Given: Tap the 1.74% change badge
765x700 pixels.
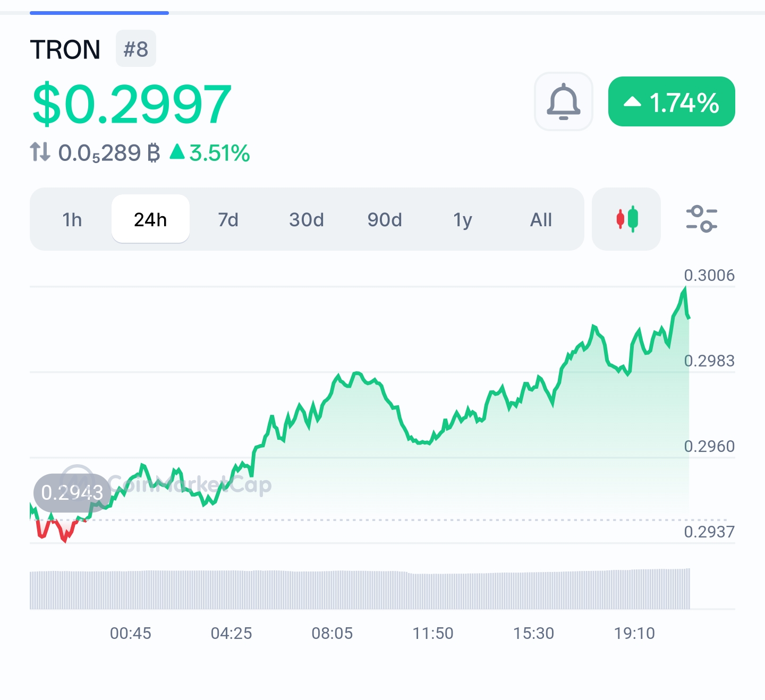Looking at the screenshot, I should (x=671, y=101).
